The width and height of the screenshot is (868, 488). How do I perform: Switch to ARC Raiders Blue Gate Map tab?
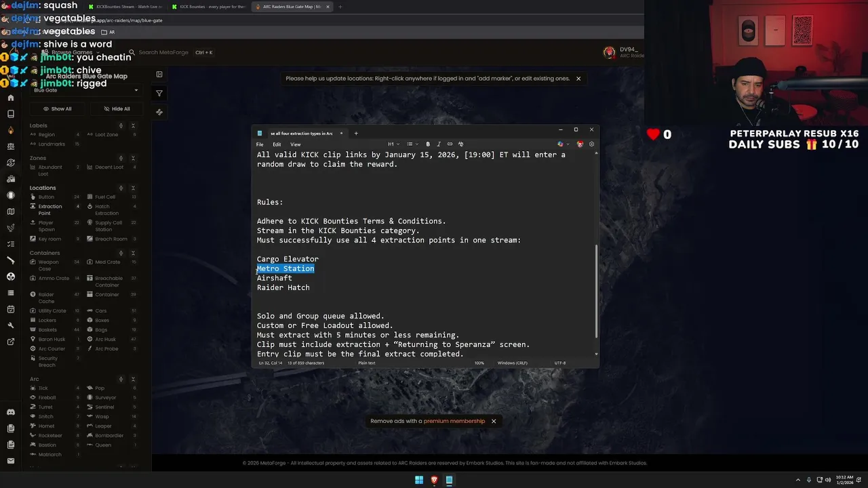(292, 7)
